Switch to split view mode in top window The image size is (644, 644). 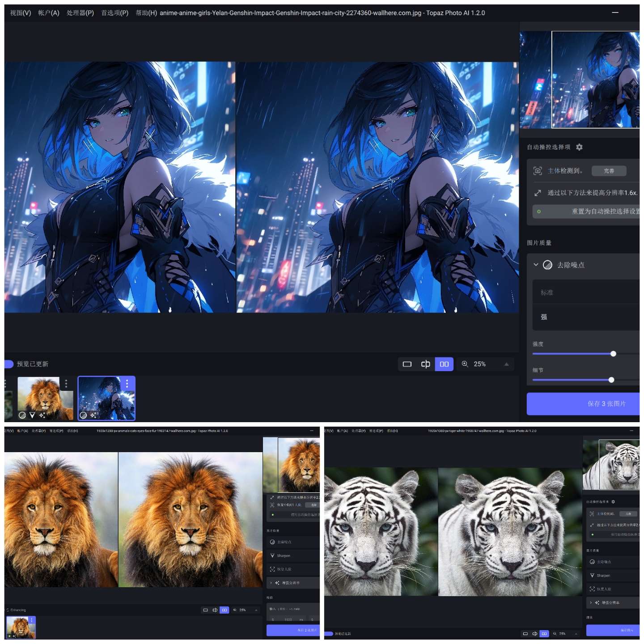(426, 364)
